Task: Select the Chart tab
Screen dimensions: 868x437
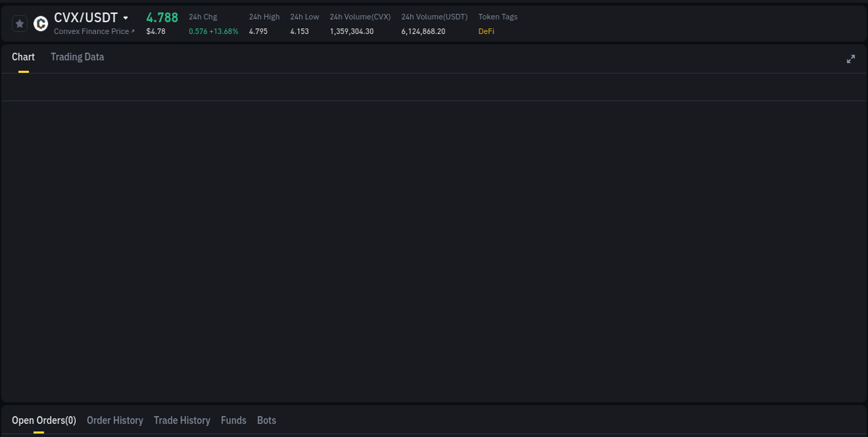Action: (23, 57)
